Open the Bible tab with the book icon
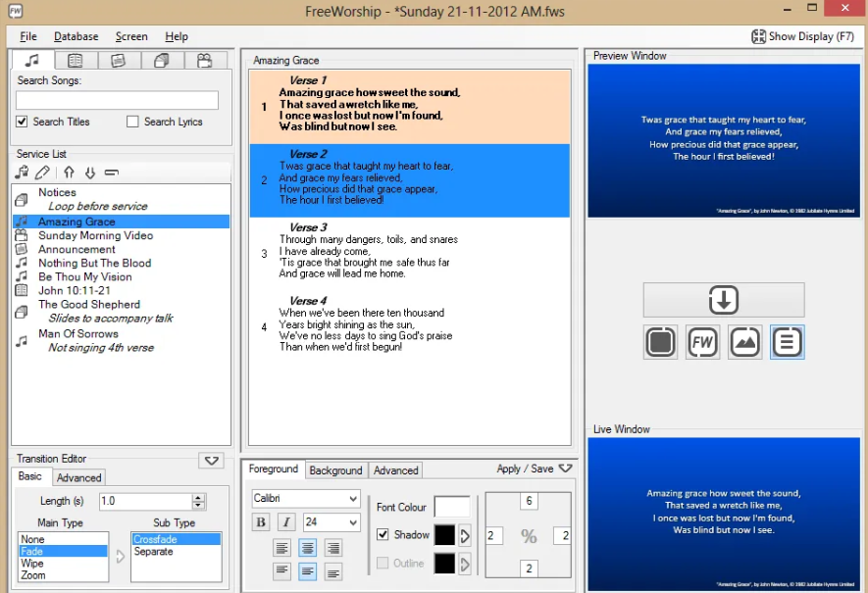This screenshot has width=868, height=593. 76,61
